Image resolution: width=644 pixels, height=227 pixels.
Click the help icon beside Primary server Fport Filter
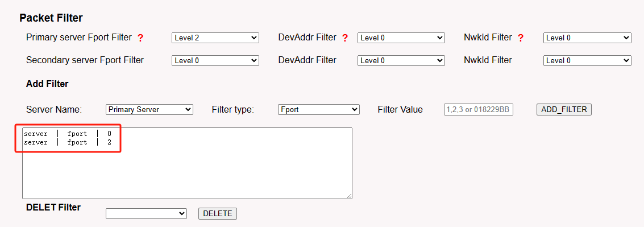click(x=140, y=38)
